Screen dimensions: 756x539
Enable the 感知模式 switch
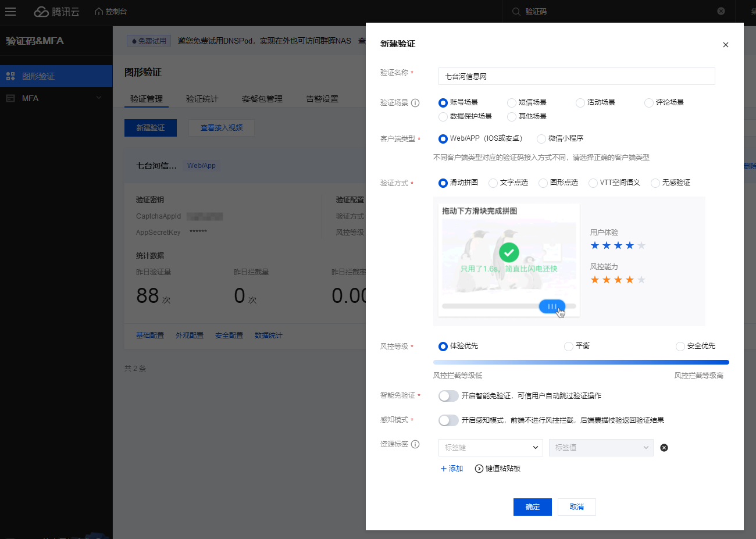click(x=448, y=420)
